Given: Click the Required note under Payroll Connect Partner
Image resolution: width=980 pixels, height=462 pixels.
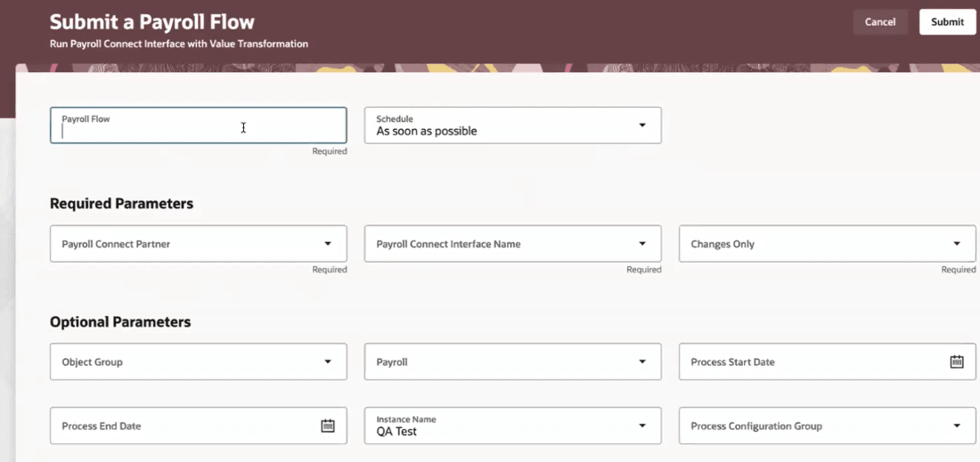Looking at the screenshot, I should tap(330, 270).
